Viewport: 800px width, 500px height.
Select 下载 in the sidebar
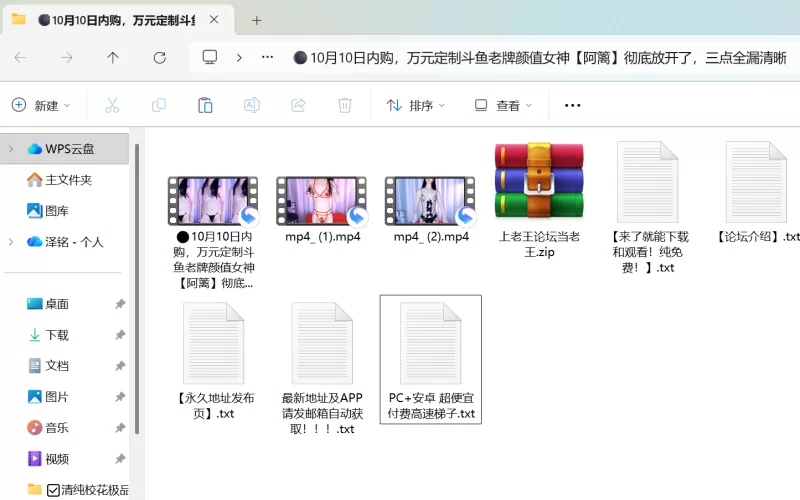point(57,335)
